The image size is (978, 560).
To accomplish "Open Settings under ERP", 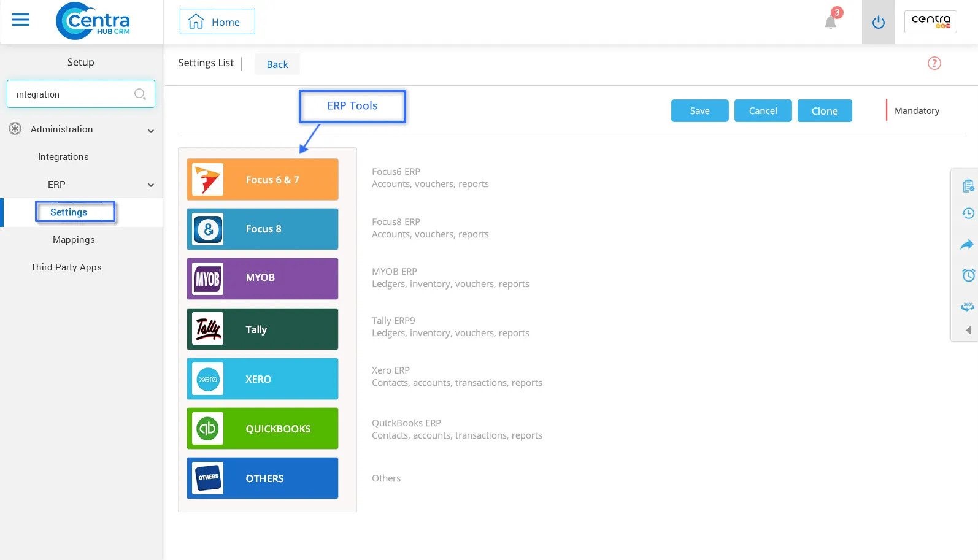I will 69,212.
